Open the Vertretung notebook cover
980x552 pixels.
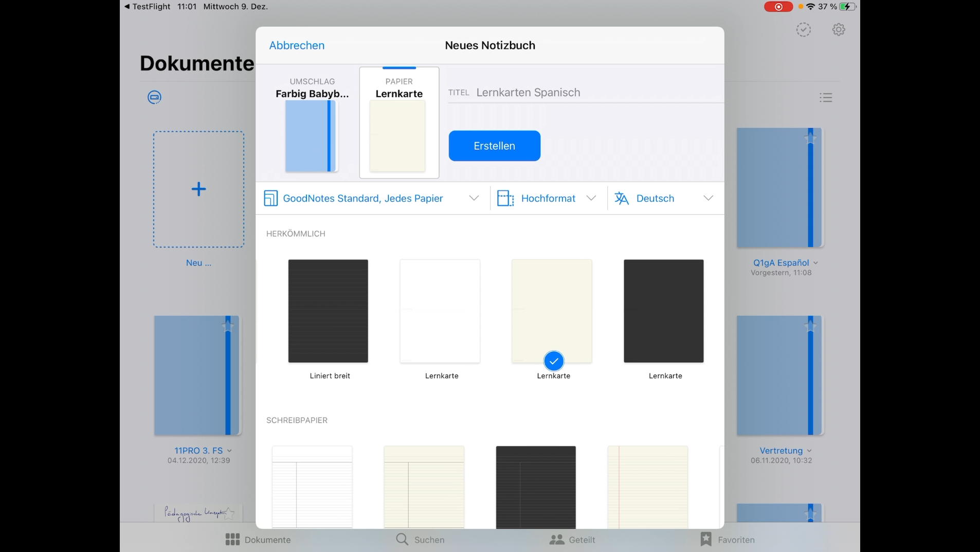pyautogui.click(x=780, y=376)
